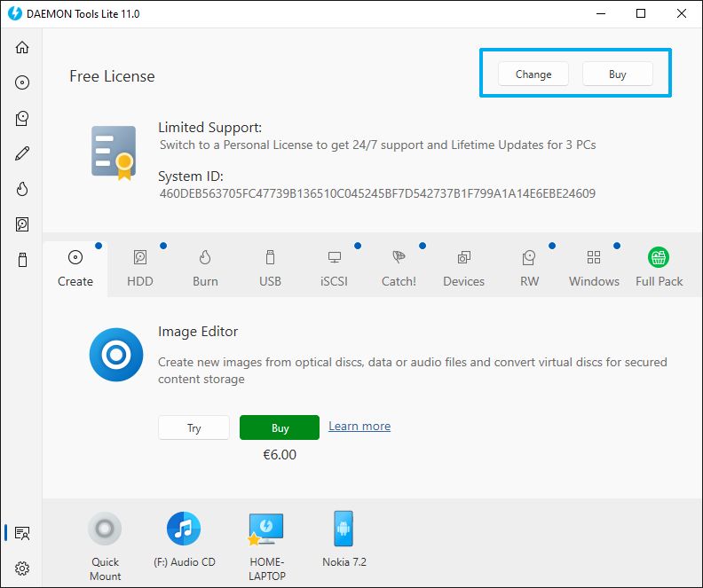The height and width of the screenshot is (588, 703).
Task: Click the Change license button
Action: [x=533, y=74]
